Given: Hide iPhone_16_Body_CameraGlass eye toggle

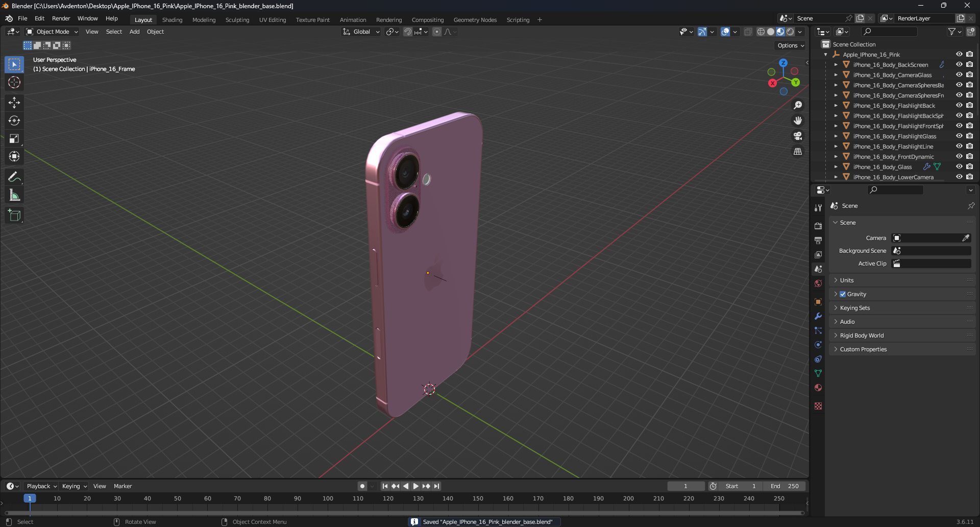Looking at the screenshot, I should click(x=959, y=75).
